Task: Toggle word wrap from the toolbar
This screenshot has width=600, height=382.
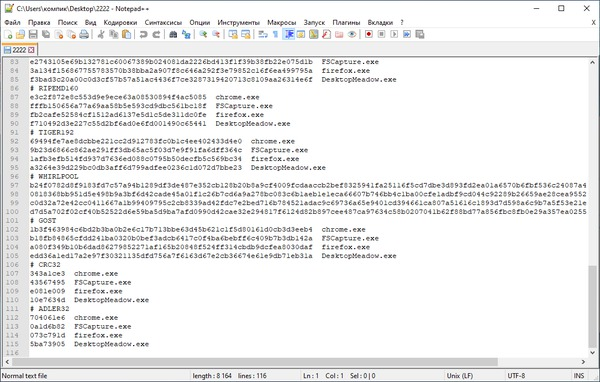Action: point(262,34)
